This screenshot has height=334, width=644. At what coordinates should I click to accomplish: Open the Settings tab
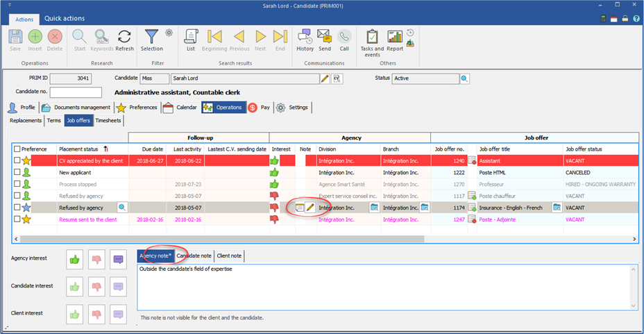292,108
